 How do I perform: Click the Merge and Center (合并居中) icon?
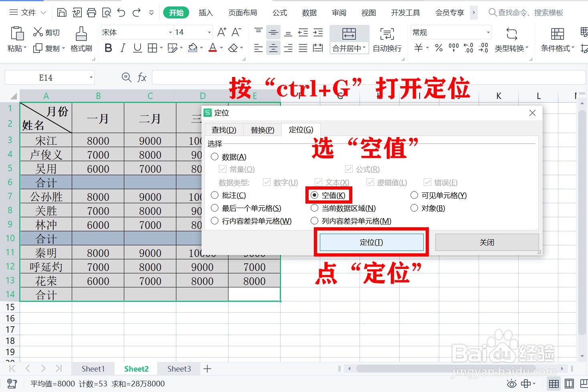pos(349,34)
